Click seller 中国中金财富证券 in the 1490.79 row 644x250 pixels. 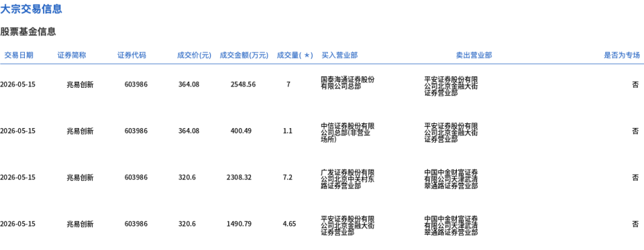(451, 225)
